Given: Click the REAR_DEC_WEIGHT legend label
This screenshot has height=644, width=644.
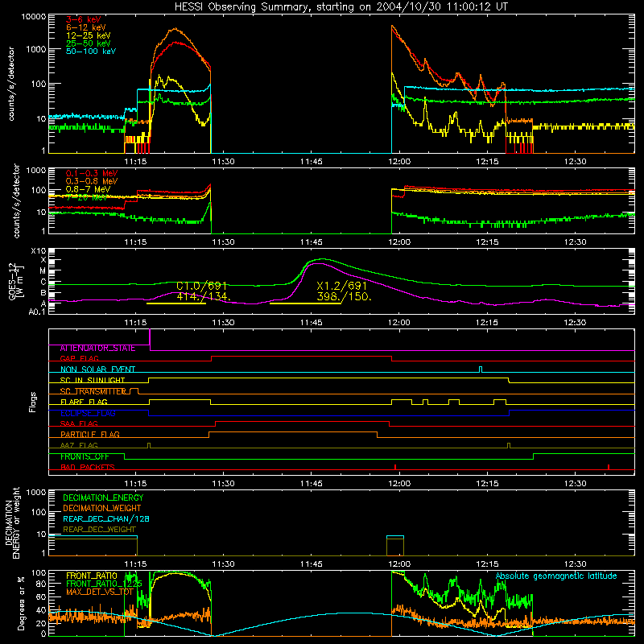Looking at the screenshot, I should (99, 530).
